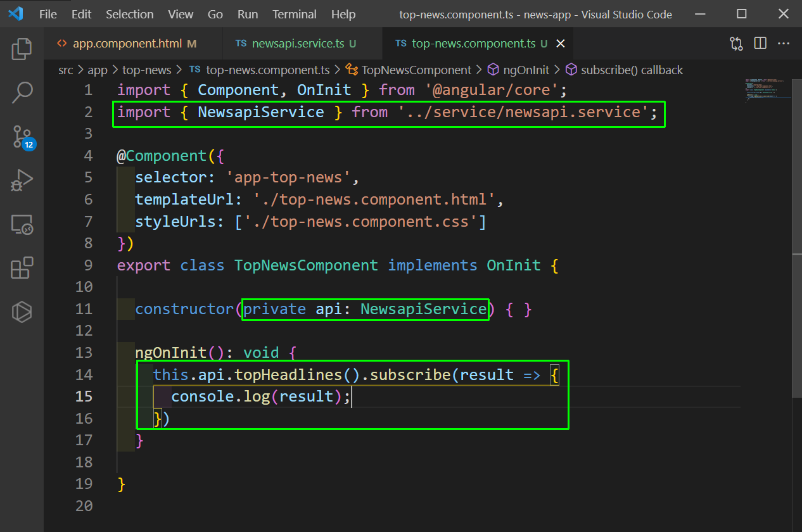Open the Edit menu
Viewport: 802px width, 532px height.
tap(81, 14)
